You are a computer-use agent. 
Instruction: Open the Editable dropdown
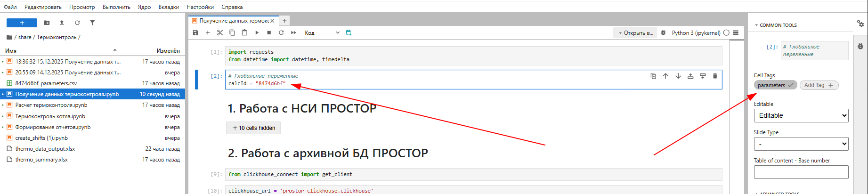coord(801,115)
